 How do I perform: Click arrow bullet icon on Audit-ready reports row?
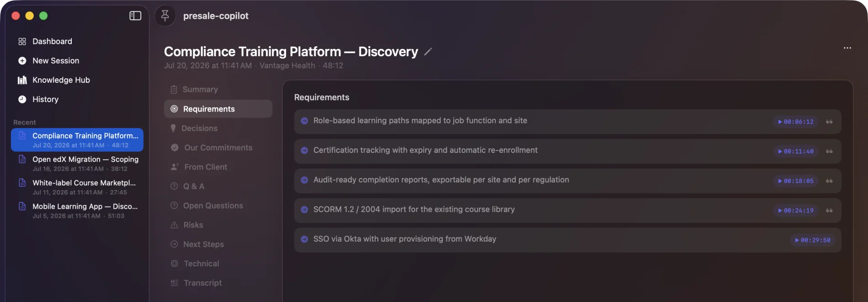pos(304,180)
